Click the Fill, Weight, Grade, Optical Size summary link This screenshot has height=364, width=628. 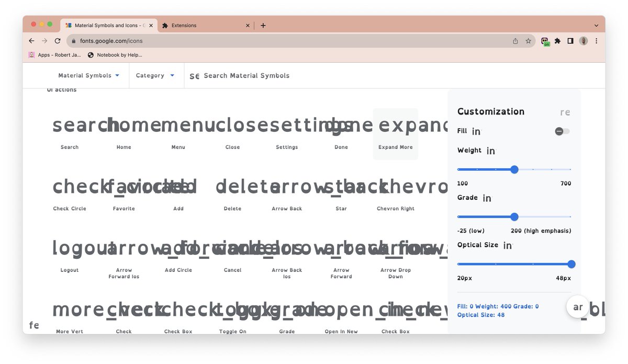(498, 311)
